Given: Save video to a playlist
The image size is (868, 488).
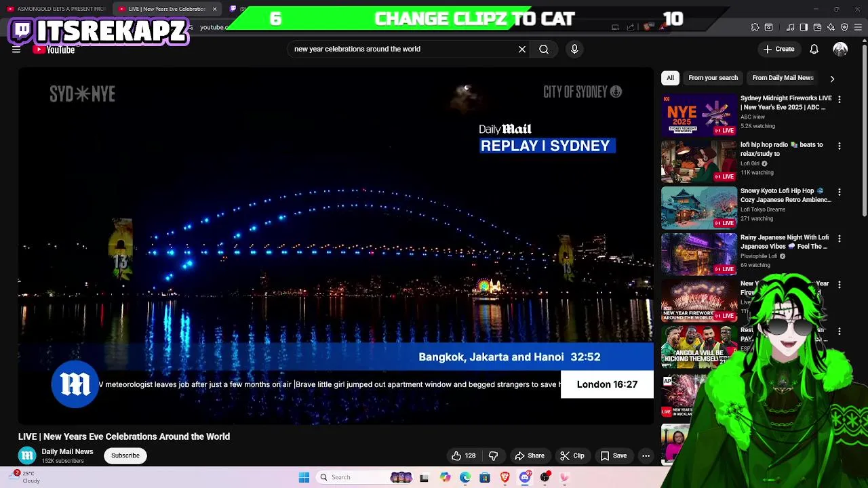Looking at the screenshot, I should pyautogui.click(x=614, y=456).
